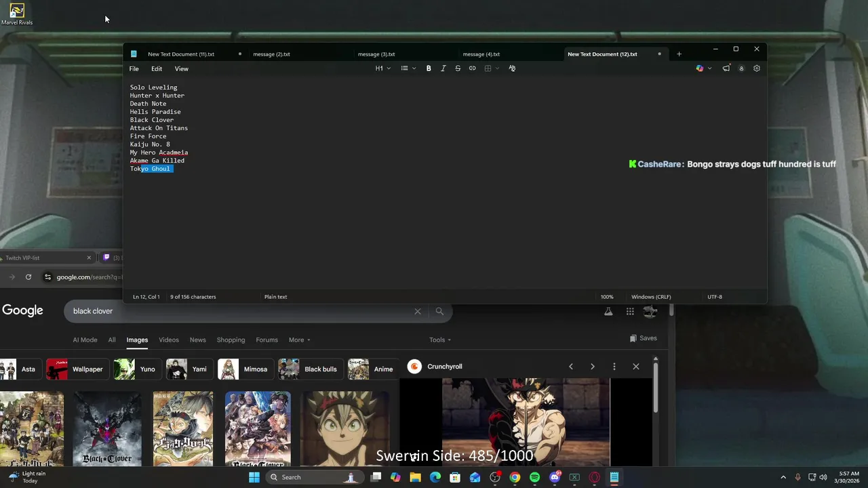Insert a link in Notepad
This screenshot has width=868, height=488.
click(x=473, y=68)
